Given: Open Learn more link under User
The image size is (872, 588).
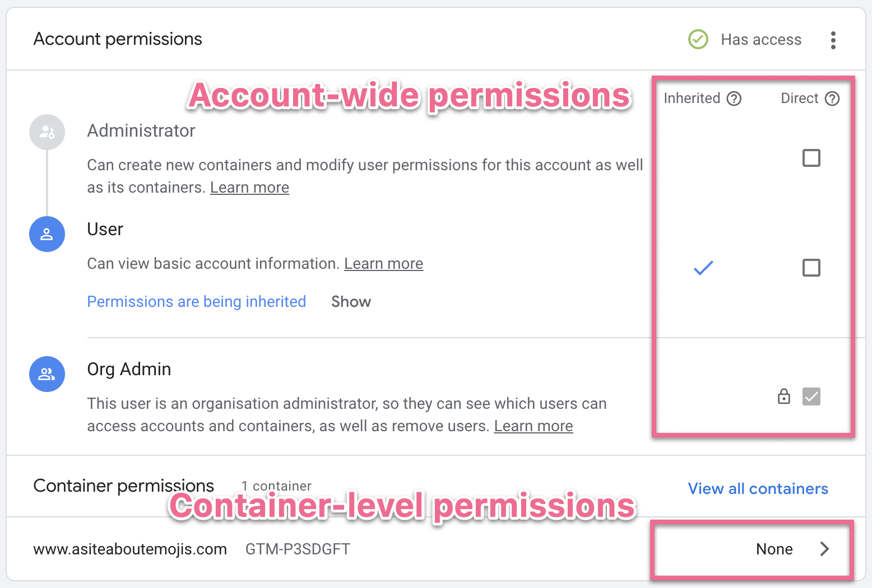Looking at the screenshot, I should click(x=383, y=264).
